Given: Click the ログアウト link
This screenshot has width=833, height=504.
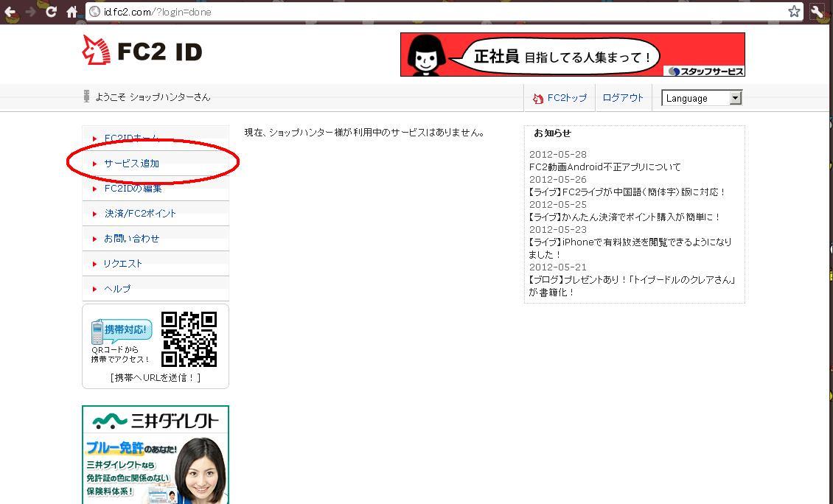Looking at the screenshot, I should click(x=623, y=97).
